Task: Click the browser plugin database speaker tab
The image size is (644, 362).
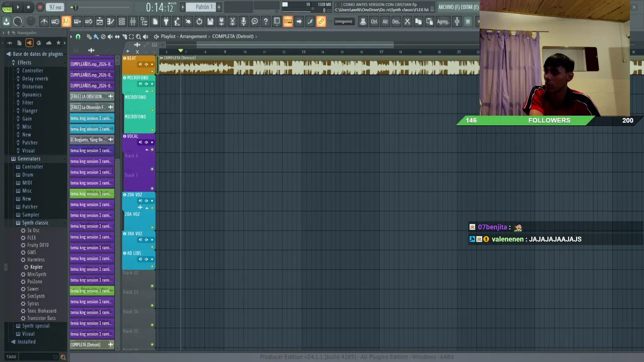Action: coord(29,43)
